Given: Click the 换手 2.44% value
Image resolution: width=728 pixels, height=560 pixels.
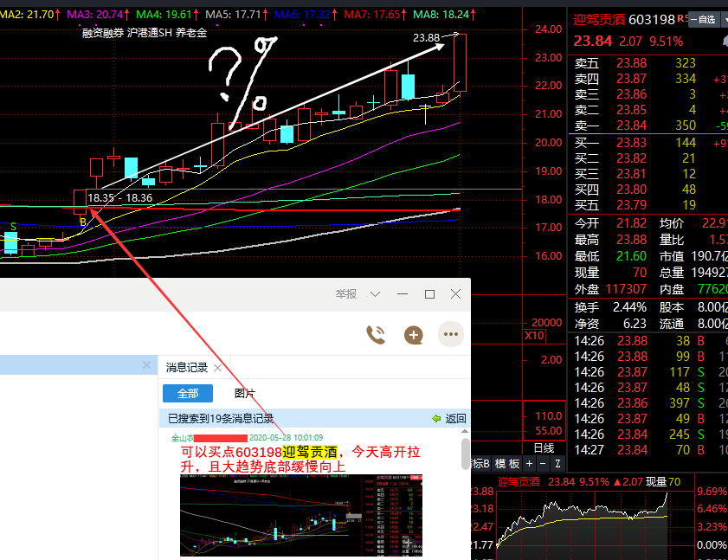Looking at the screenshot, I should coord(629,307).
